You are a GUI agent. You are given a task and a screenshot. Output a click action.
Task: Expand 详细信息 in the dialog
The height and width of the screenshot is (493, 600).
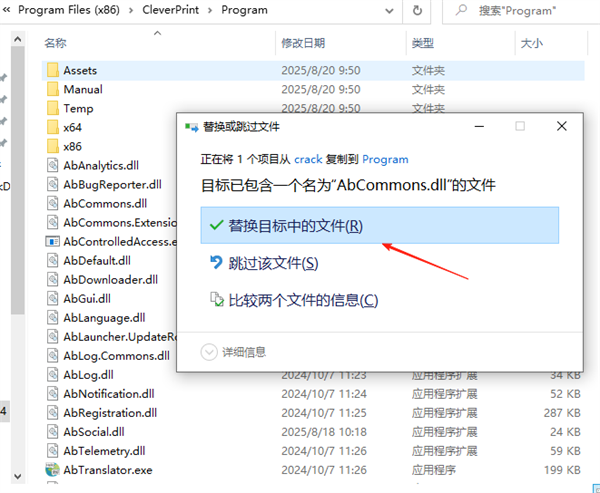pos(233,352)
